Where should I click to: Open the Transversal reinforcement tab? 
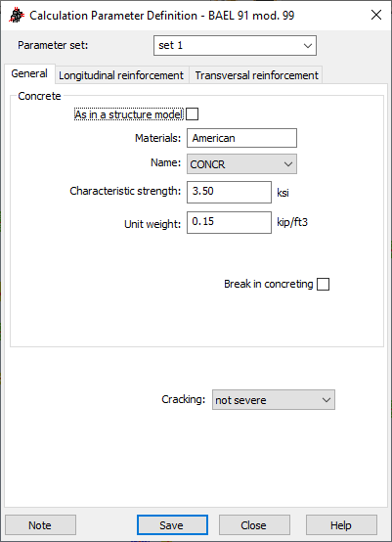tap(256, 75)
